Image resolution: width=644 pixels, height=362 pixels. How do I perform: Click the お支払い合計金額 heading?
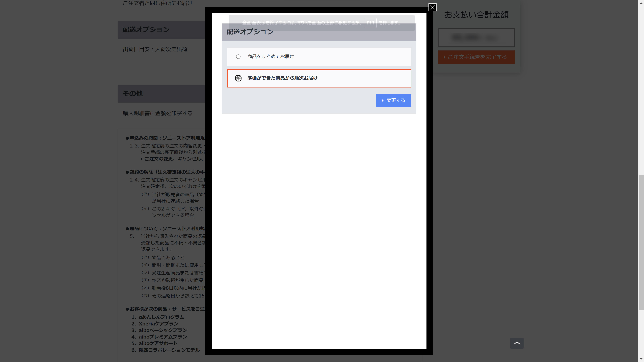[x=476, y=14]
